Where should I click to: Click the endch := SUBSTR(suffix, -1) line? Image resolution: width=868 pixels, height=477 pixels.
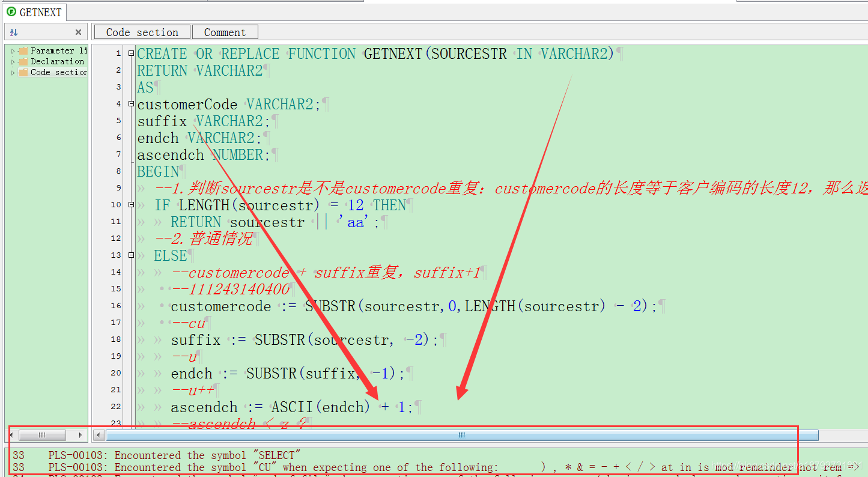click(x=288, y=374)
